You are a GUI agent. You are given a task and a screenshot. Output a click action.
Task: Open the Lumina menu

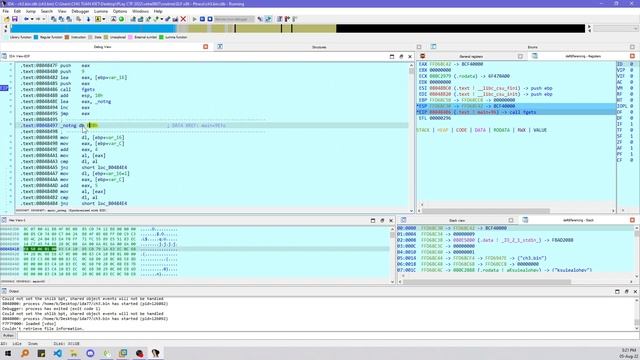(101, 11)
